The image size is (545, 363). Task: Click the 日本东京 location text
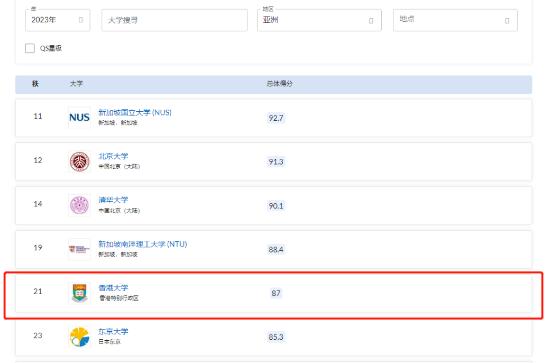(x=109, y=342)
